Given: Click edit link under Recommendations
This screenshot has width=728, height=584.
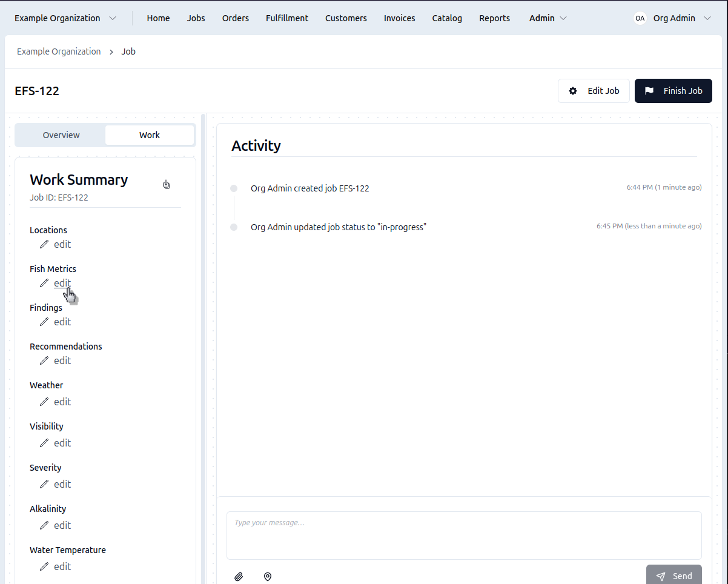Looking at the screenshot, I should (x=62, y=360).
